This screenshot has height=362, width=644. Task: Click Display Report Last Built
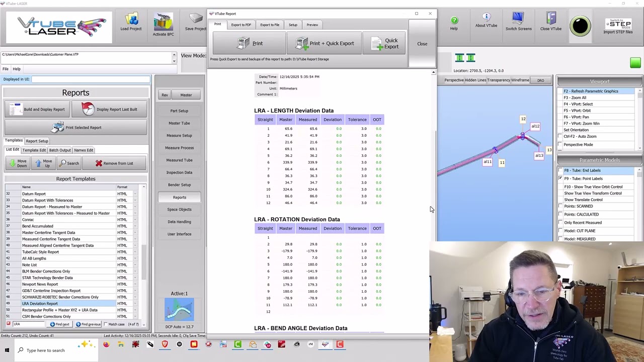(x=110, y=109)
